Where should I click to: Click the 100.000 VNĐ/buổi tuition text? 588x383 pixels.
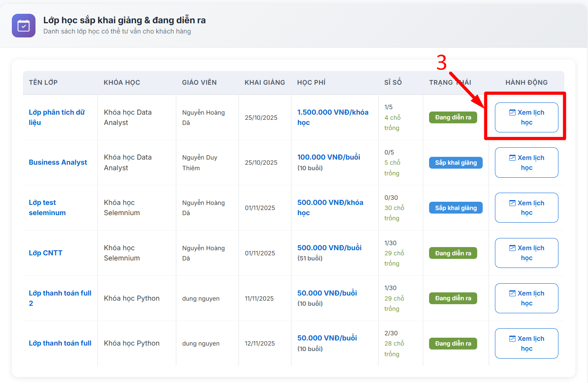(329, 157)
